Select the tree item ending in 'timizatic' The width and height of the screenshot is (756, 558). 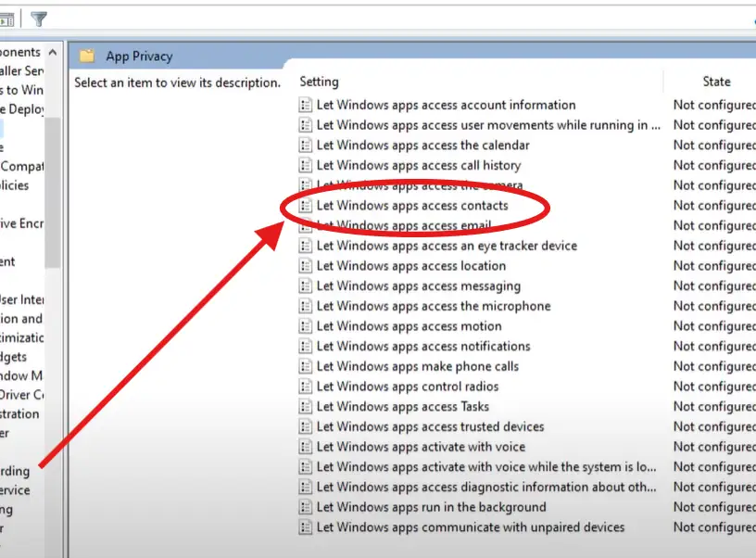[21, 337]
